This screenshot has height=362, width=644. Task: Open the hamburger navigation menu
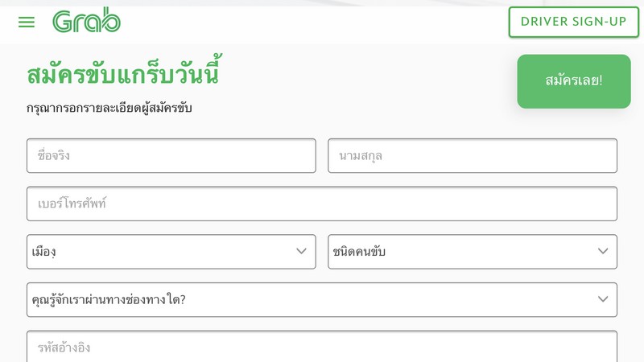point(27,23)
